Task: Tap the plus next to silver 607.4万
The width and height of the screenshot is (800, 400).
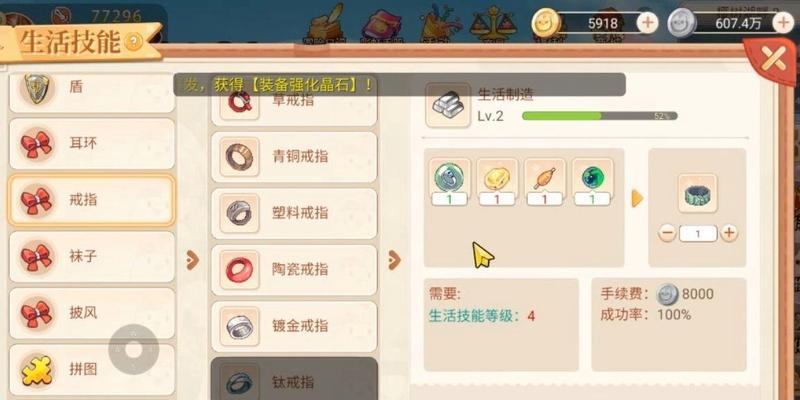Action: point(783,22)
